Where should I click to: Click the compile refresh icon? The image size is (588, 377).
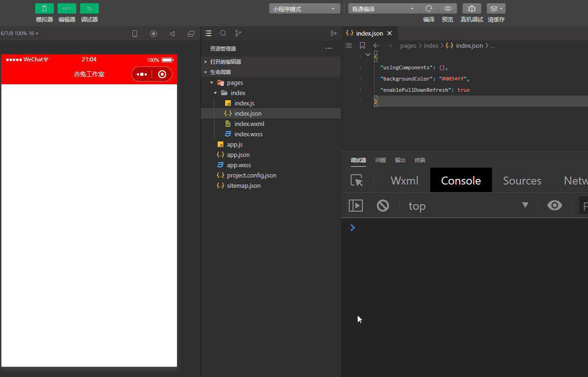pyautogui.click(x=429, y=8)
